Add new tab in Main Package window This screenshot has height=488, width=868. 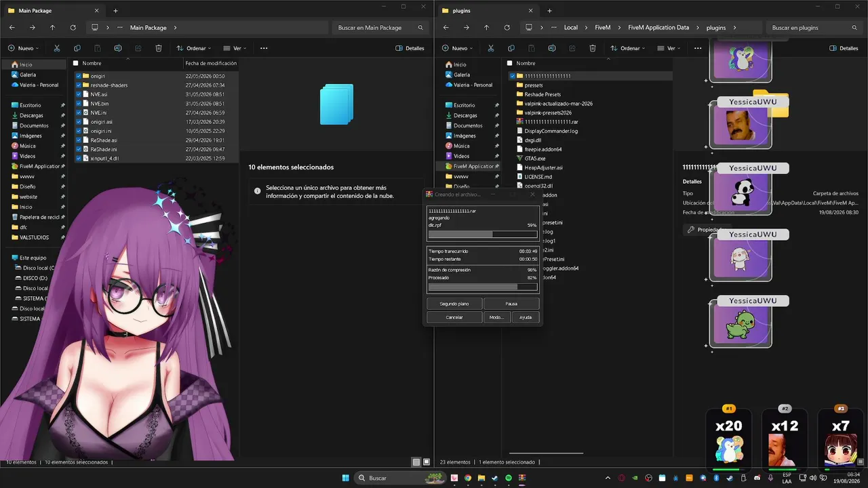[x=115, y=11]
